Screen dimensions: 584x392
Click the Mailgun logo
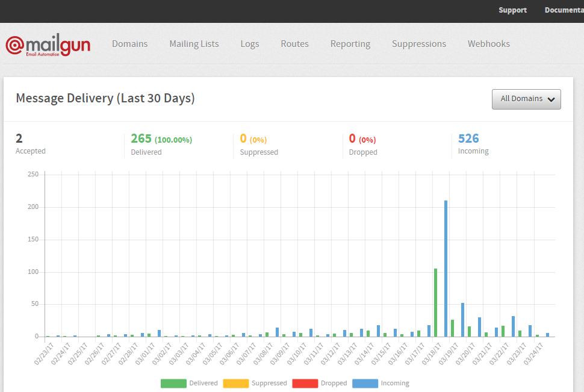[x=48, y=45]
